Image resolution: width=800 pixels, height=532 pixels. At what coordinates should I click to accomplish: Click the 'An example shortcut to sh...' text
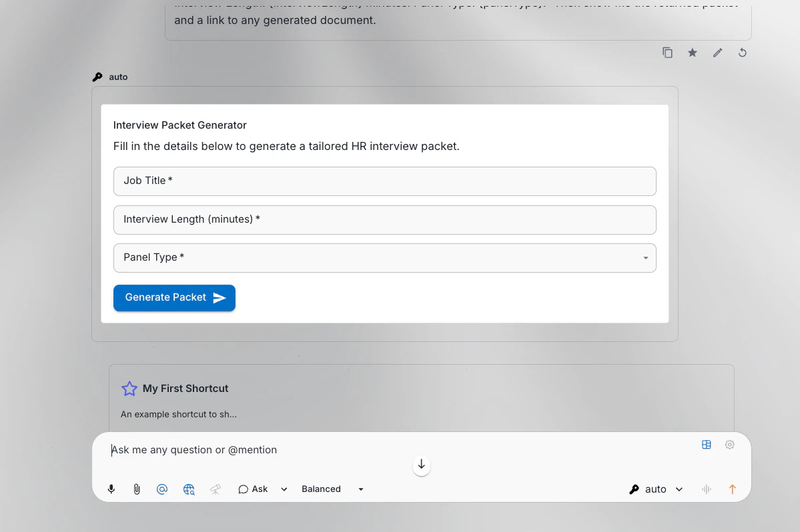click(x=179, y=414)
